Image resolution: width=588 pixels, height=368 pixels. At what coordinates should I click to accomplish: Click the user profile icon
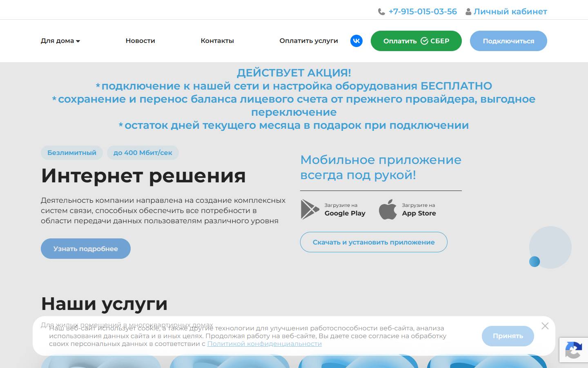[x=468, y=12]
